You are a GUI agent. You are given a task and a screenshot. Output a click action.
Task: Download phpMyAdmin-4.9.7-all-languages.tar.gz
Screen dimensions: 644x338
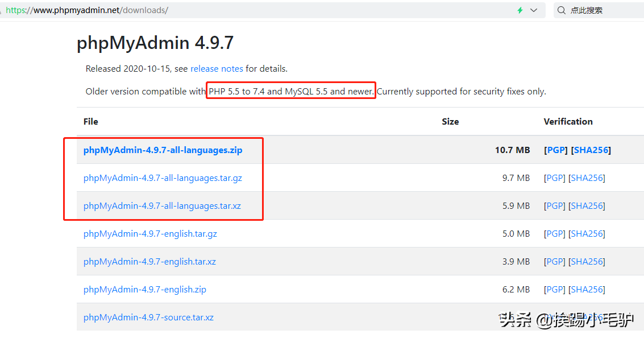pos(163,178)
